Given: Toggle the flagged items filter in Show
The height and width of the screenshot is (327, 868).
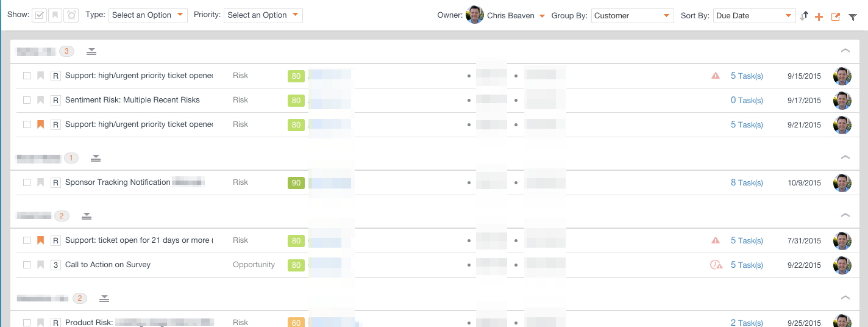Looking at the screenshot, I should point(55,15).
